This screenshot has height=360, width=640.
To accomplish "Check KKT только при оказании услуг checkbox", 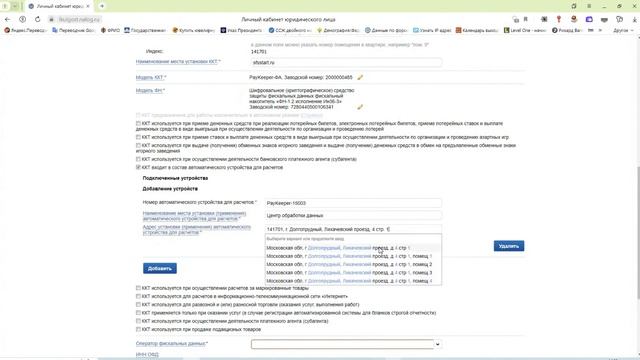I will click(138, 313).
